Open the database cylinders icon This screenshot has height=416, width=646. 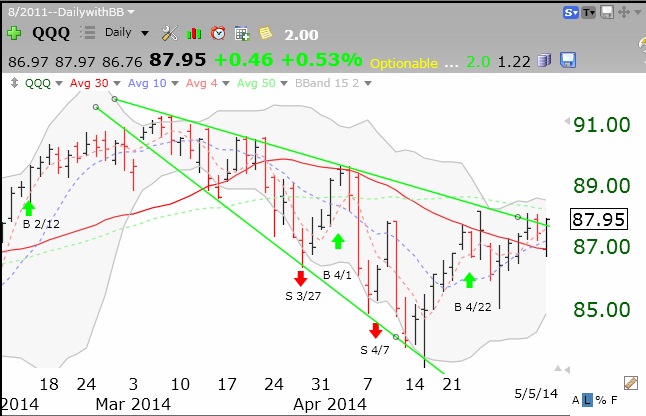(544, 61)
